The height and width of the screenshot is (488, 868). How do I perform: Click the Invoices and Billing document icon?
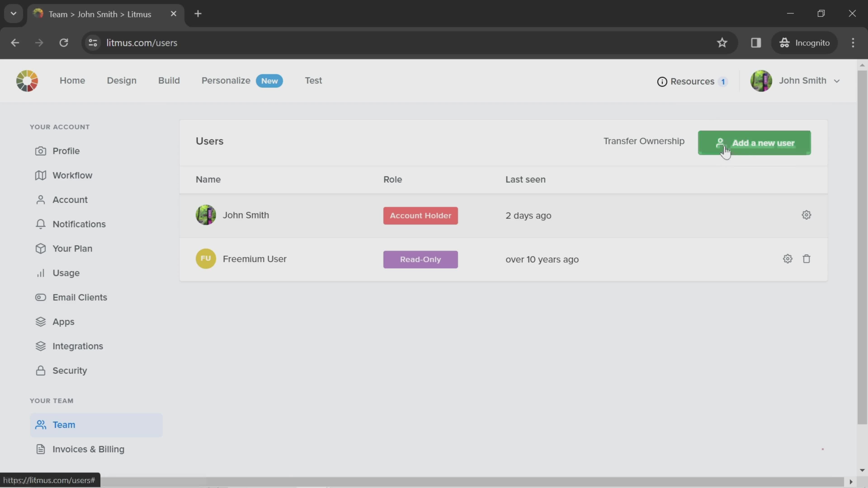(40, 449)
